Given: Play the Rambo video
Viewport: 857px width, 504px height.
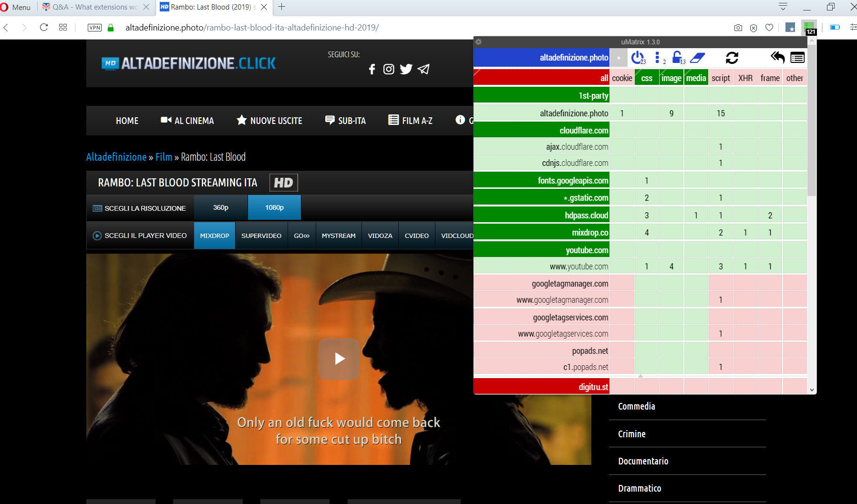Looking at the screenshot, I should click(x=339, y=359).
